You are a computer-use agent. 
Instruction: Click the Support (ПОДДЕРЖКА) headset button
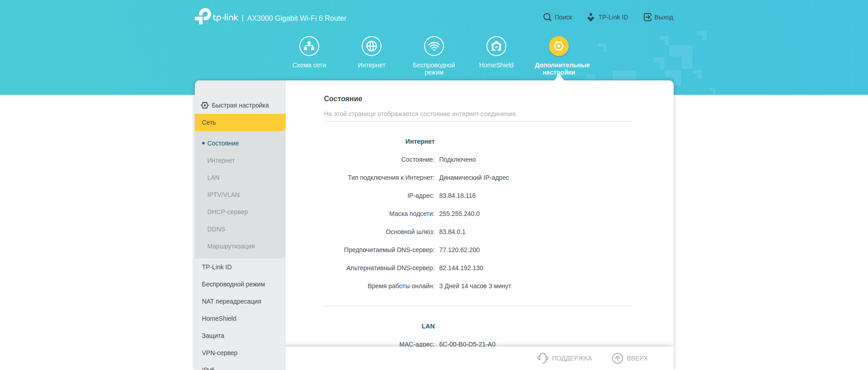565,358
